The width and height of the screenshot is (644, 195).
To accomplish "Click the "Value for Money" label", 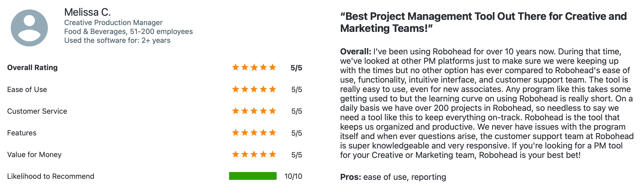I will (34, 155).
